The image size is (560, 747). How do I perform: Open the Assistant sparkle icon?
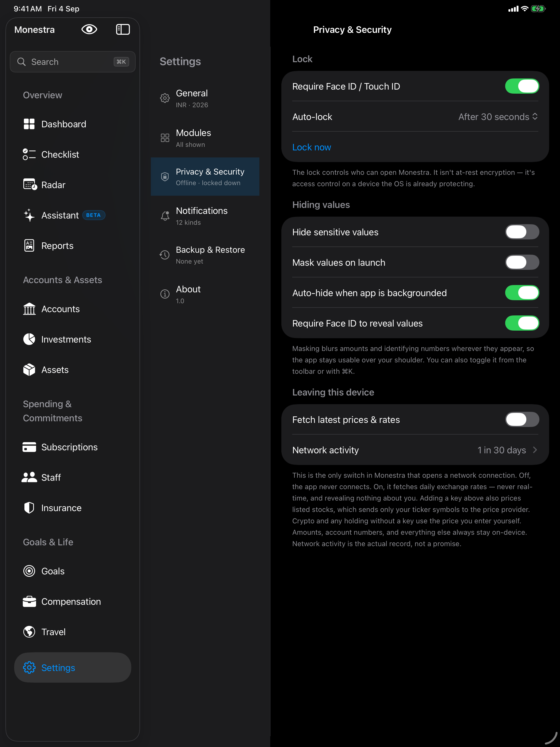point(29,215)
